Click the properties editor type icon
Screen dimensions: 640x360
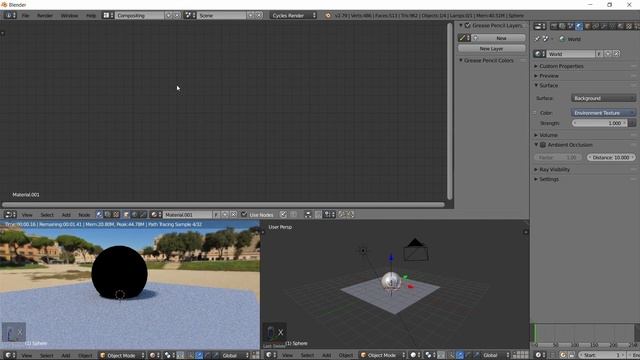click(x=540, y=26)
